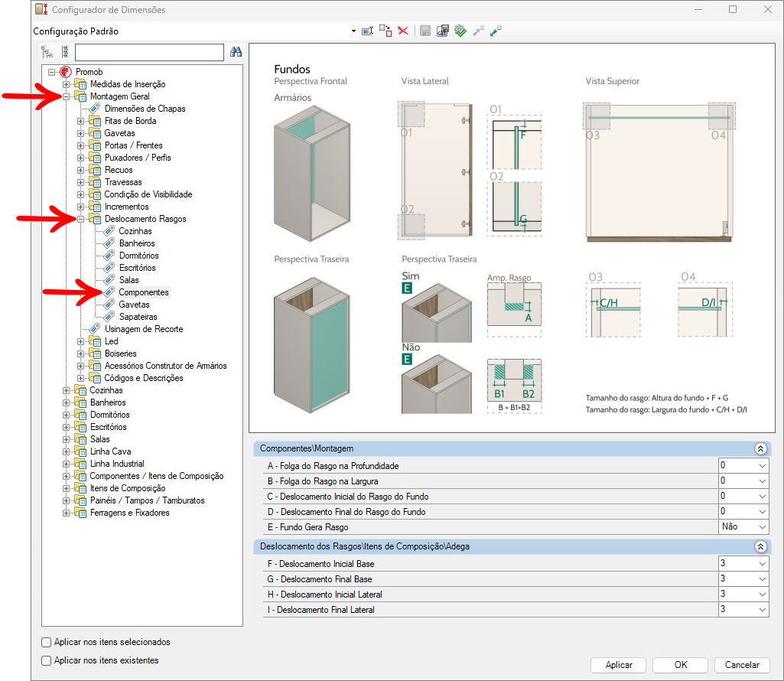Image resolution: width=784 pixels, height=681 pixels.
Task: Click the blue import/export arrow toolbar icon
Action: tap(496, 31)
